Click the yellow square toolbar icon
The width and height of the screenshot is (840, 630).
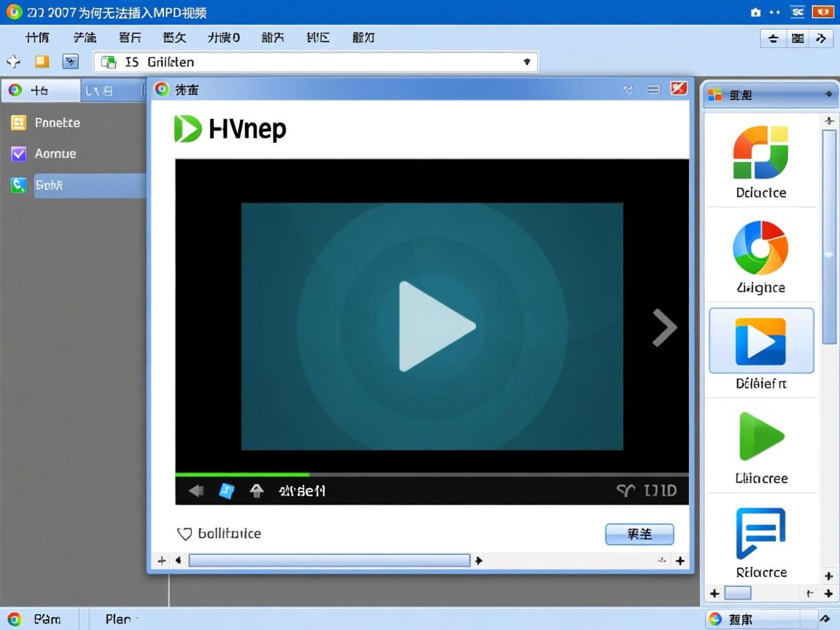[x=42, y=61]
